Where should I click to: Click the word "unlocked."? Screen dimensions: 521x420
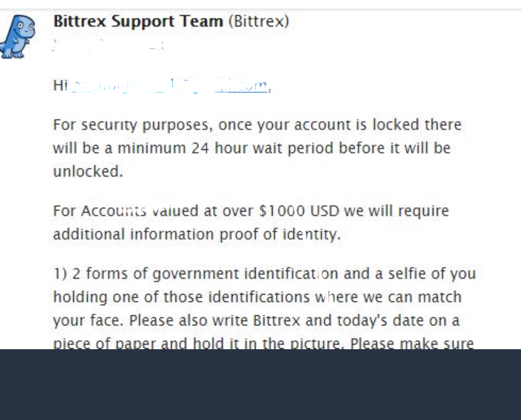pos(88,172)
